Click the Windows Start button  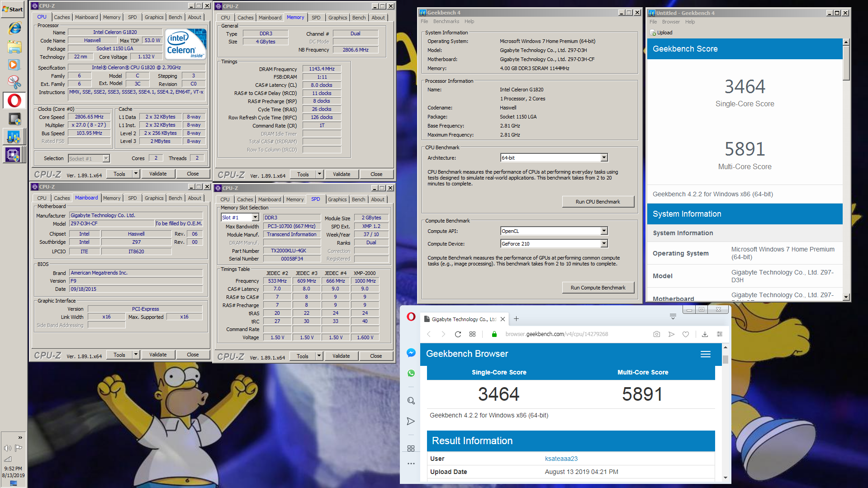[13, 9]
